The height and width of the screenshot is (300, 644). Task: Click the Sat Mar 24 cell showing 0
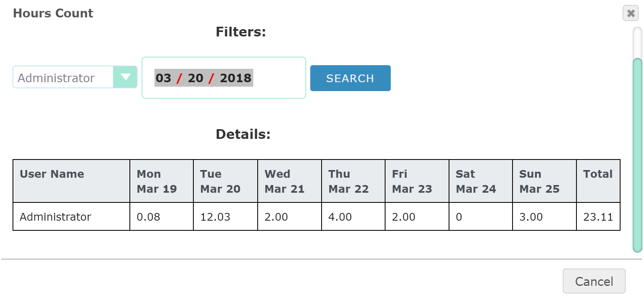(x=458, y=217)
